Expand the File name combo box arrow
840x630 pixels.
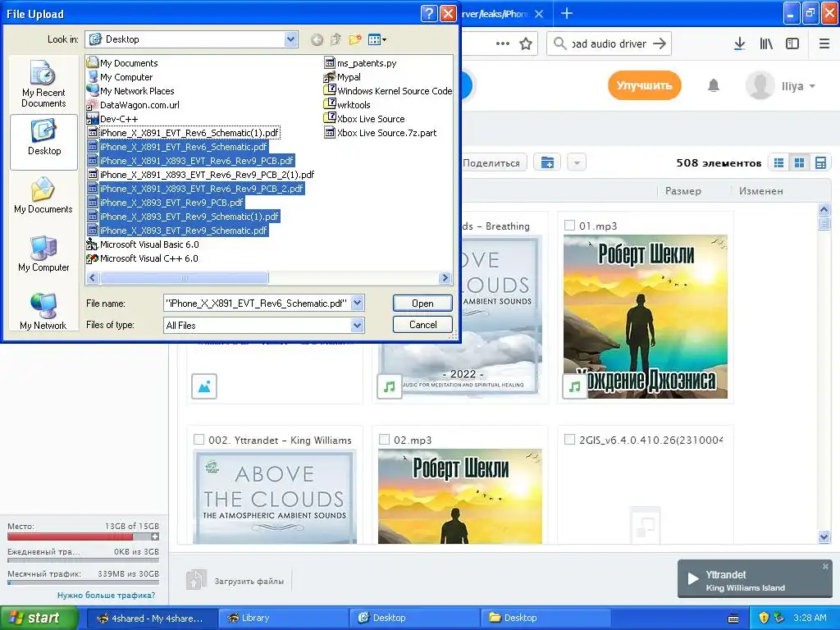click(358, 304)
